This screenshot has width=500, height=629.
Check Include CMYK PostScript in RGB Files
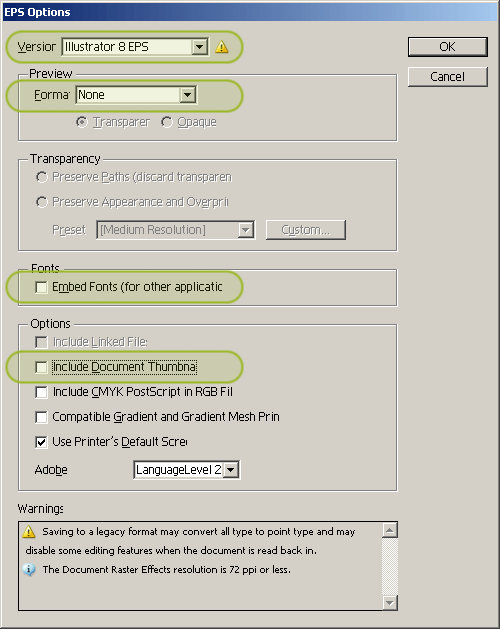pos(41,392)
